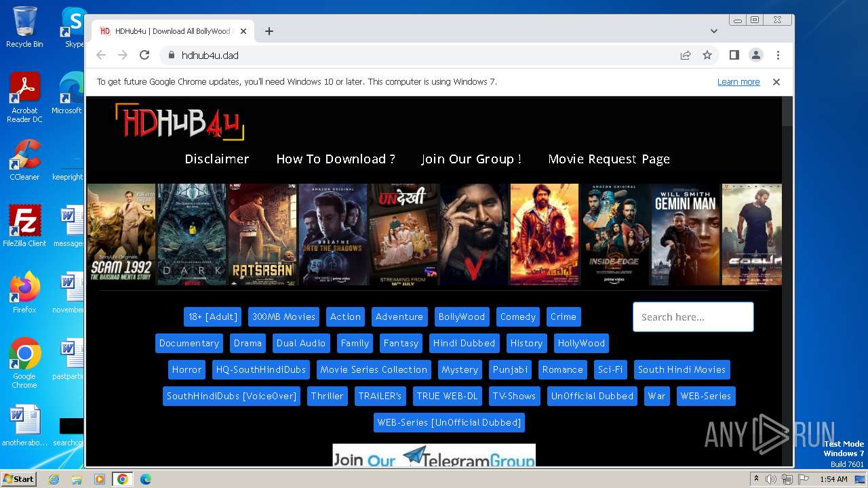Click the address bar URL
The image size is (868, 488).
click(210, 56)
